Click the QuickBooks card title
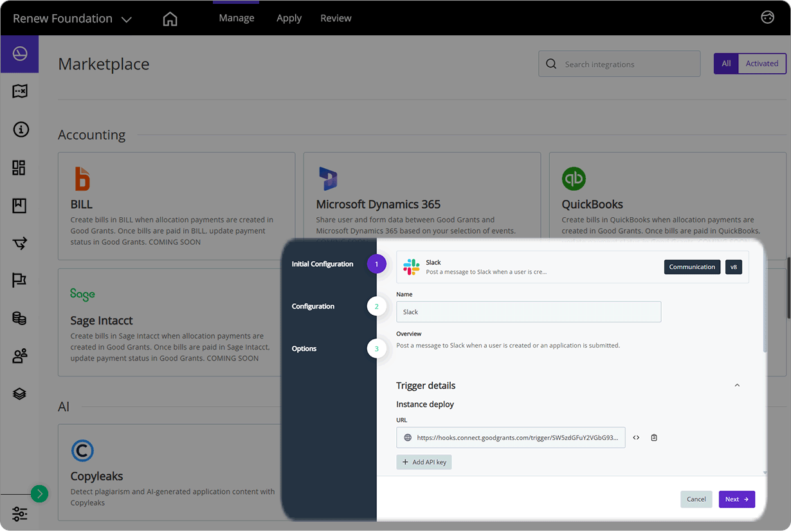Viewport: 791px width, 532px height. (592, 204)
